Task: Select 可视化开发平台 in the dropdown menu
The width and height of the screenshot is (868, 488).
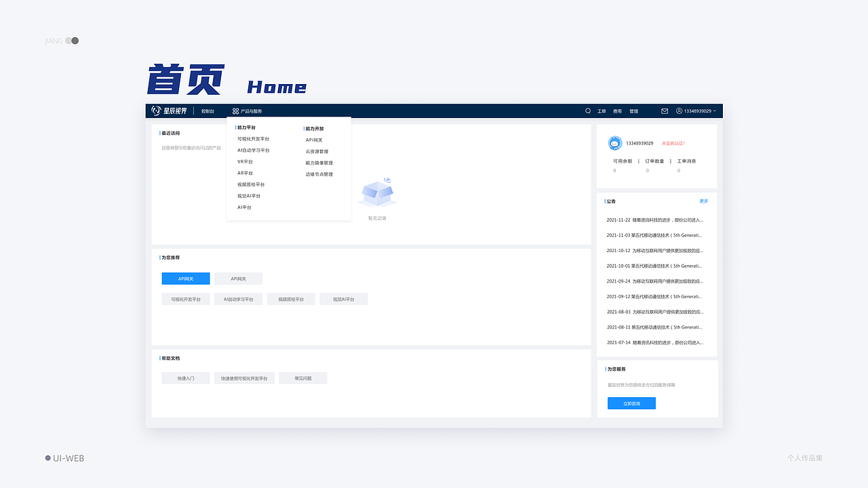Action: 253,139
